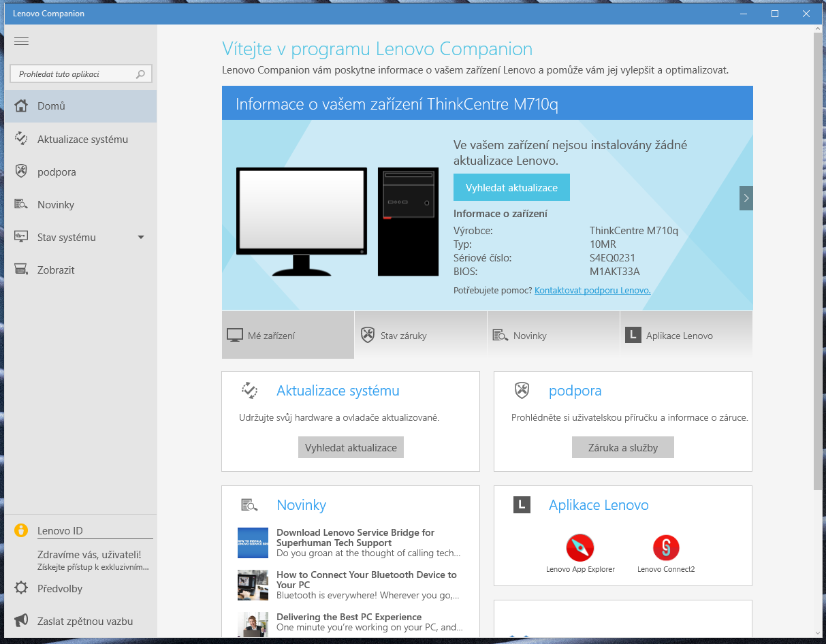The width and height of the screenshot is (826, 644).
Task: Click the Stav záruky tab shield icon
Action: coord(368,335)
